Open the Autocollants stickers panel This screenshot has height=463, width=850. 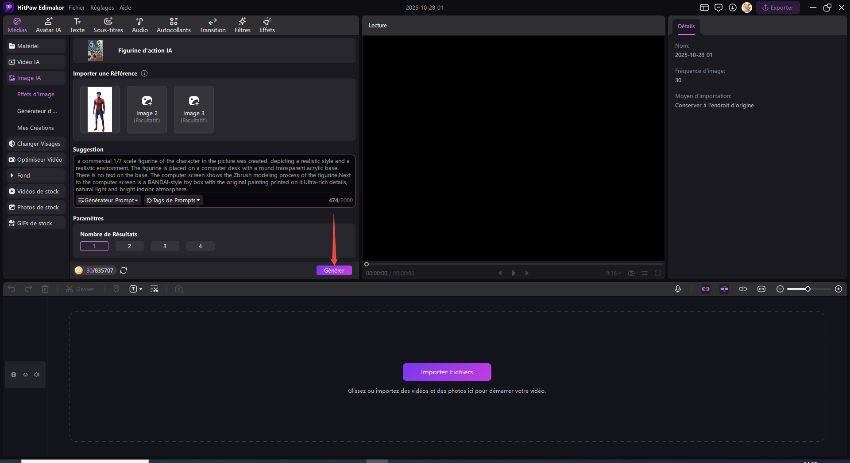point(174,24)
